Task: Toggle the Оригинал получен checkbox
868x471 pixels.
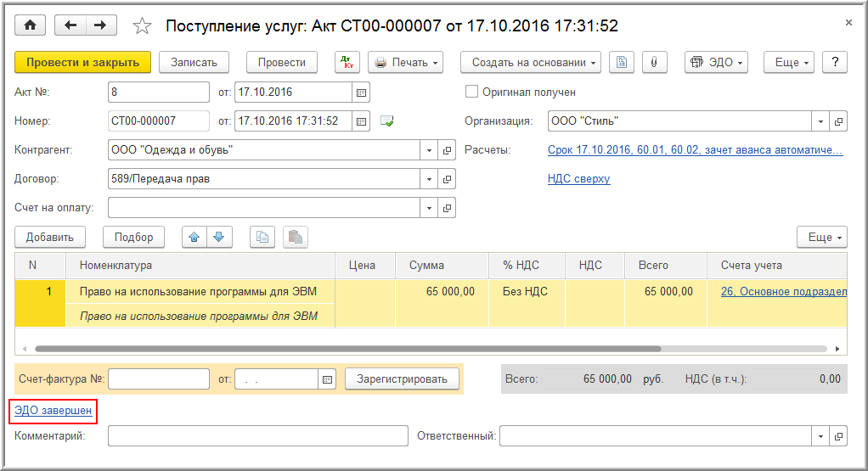Action: [472, 93]
